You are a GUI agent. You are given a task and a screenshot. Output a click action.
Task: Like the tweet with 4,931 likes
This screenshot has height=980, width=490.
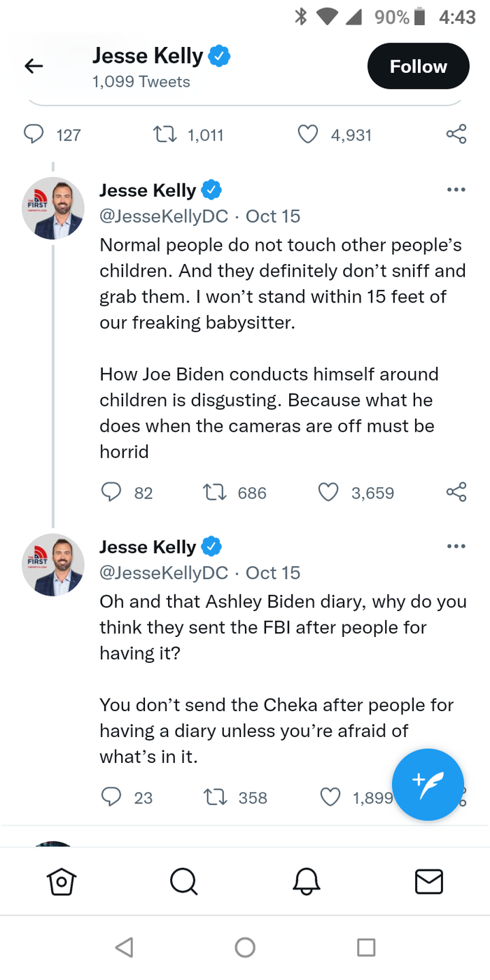pos(308,134)
